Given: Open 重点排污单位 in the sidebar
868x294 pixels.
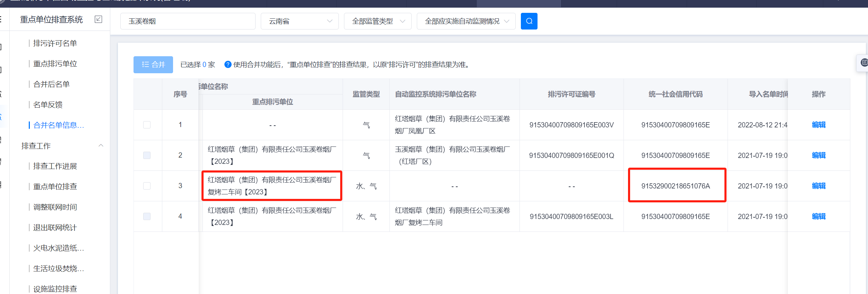Looking at the screenshot, I should [55, 64].
